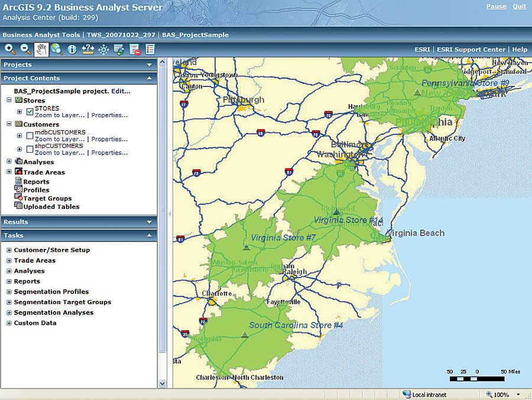Click the left panel scroll-up arrow
The width and height of the screenshot is (532, 400).
click(x=162, y=62)
